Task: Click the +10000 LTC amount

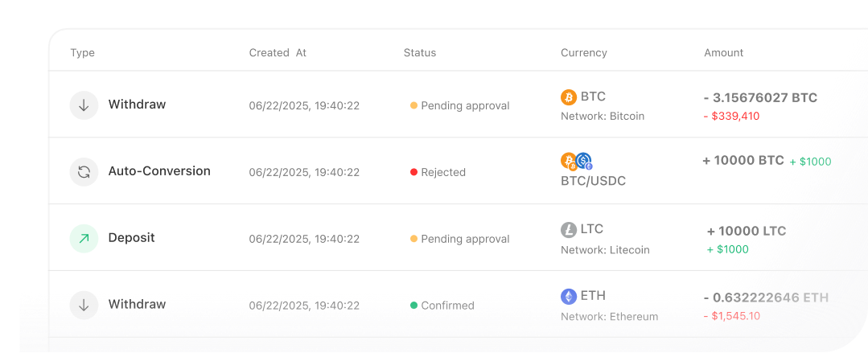Action: [747, 232]
